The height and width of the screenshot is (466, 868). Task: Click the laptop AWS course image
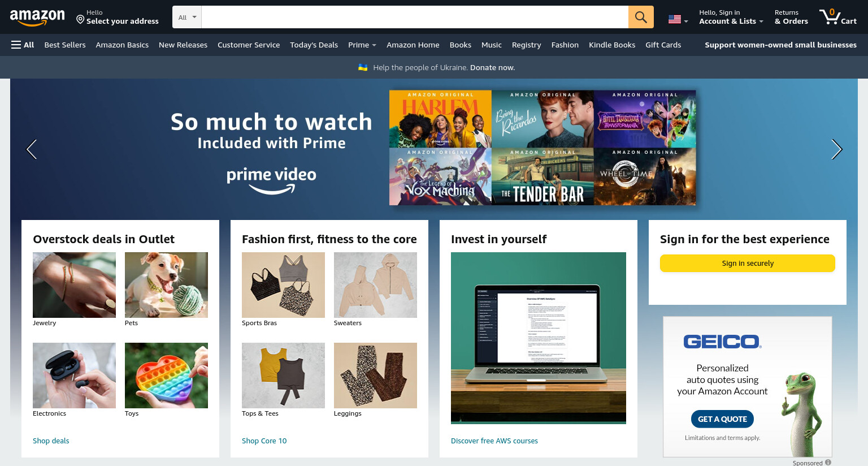pos(538,338)
